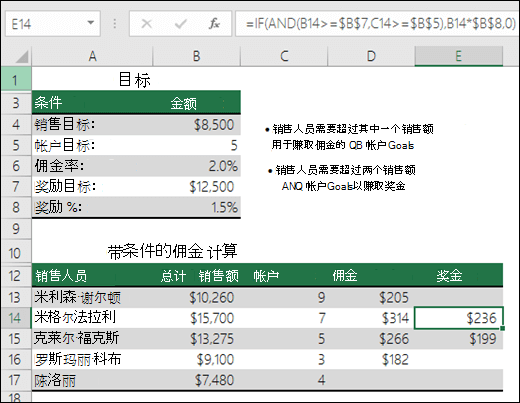This screenshot has height=403, width=520.
Task: Click the 罗斯玛丽科布 name cell
Action: click(92, 359)
